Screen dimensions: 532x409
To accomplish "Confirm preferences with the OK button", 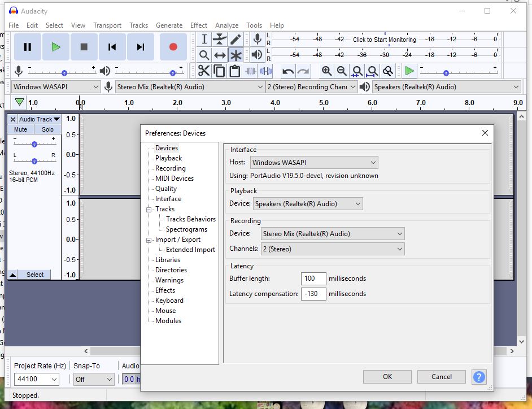I will pyautogui.click(x=387, y=377).
